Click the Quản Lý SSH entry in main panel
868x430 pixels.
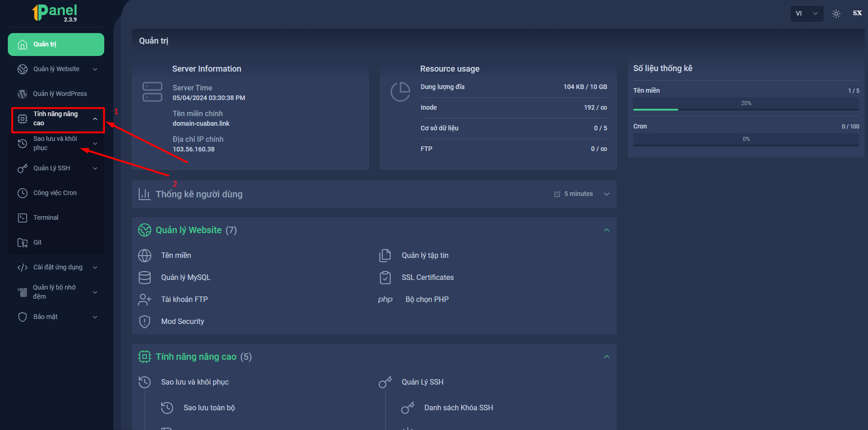(423, 382)
